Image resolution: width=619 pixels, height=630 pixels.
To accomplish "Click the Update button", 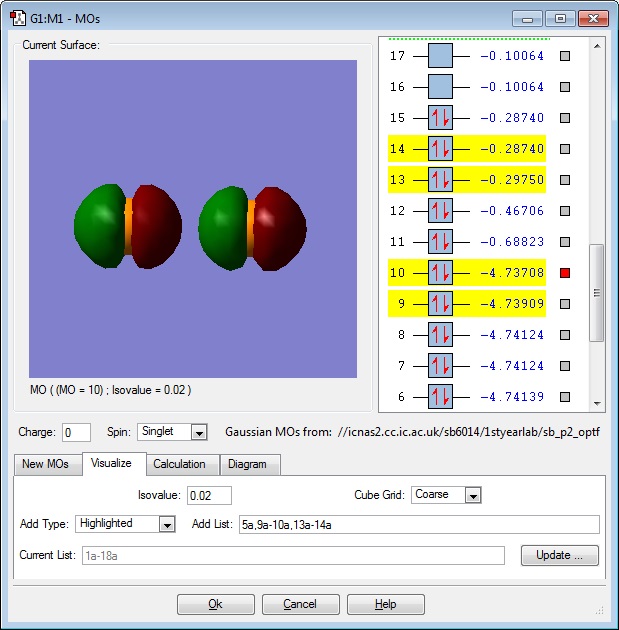I will (560, 555).
